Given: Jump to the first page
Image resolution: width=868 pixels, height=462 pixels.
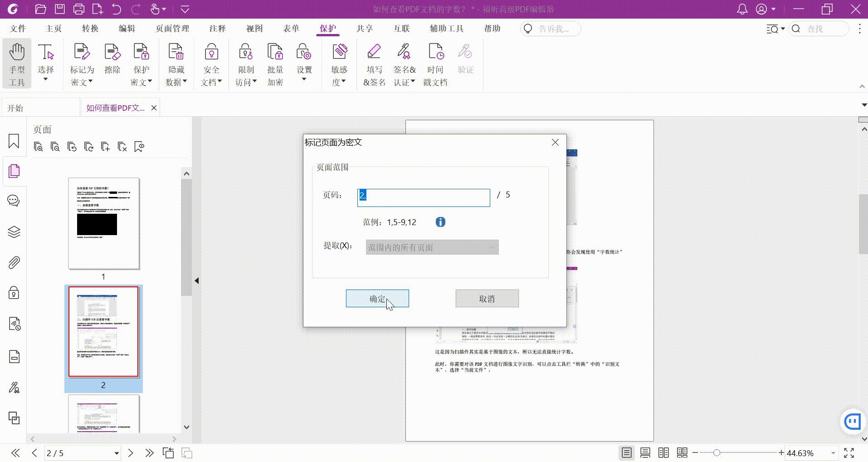Looking at the screenshot, I should click(15, 453).
